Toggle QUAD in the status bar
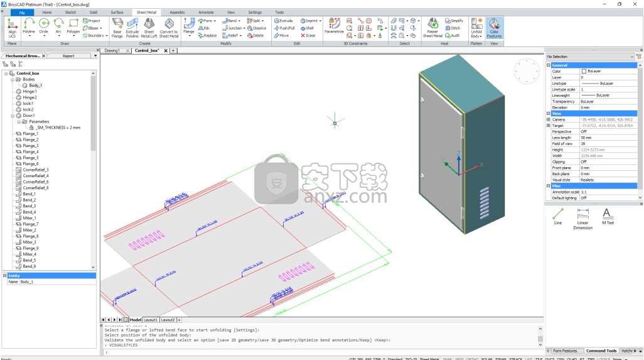 572,359
